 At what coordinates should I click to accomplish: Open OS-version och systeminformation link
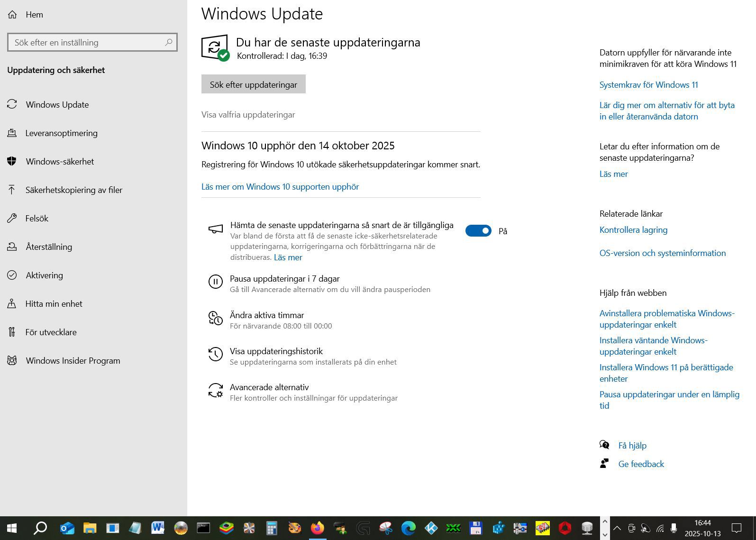point(663,253)
